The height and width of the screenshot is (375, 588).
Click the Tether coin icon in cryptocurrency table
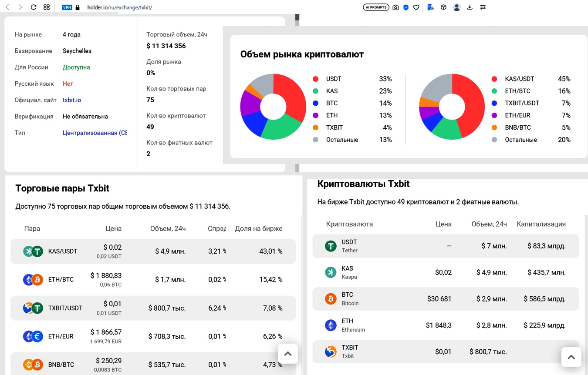click(331, 246)
